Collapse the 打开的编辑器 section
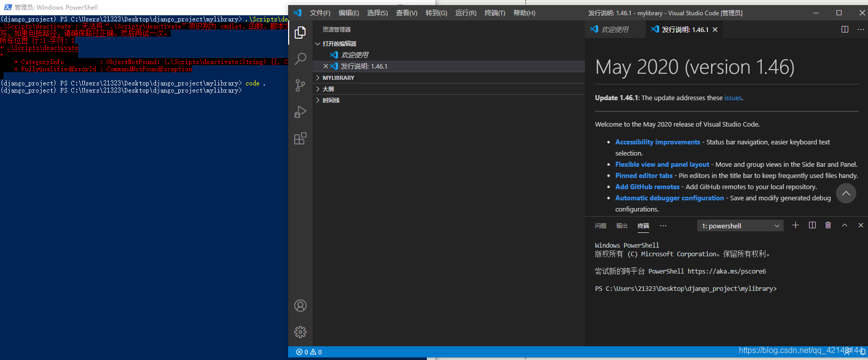This screenshot has height=360, width=868. [x=450, y=44]
